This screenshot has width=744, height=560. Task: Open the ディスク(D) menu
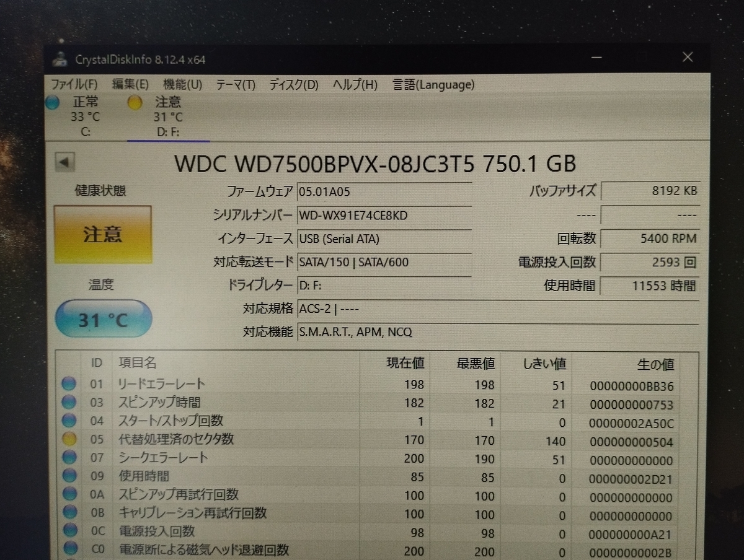(294, 85)
